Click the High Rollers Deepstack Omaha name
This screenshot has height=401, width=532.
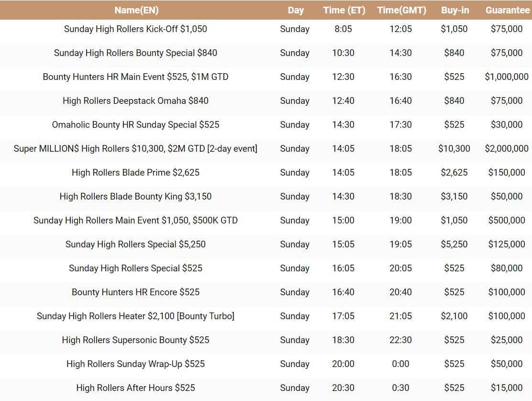pyautogui.click(x=136, y=101)
